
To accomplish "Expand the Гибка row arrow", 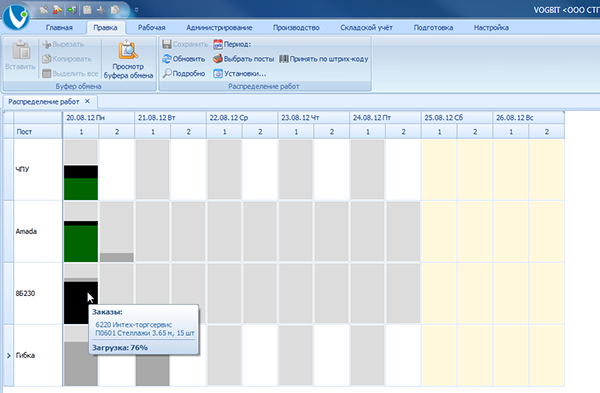I will tap(8, 355).
